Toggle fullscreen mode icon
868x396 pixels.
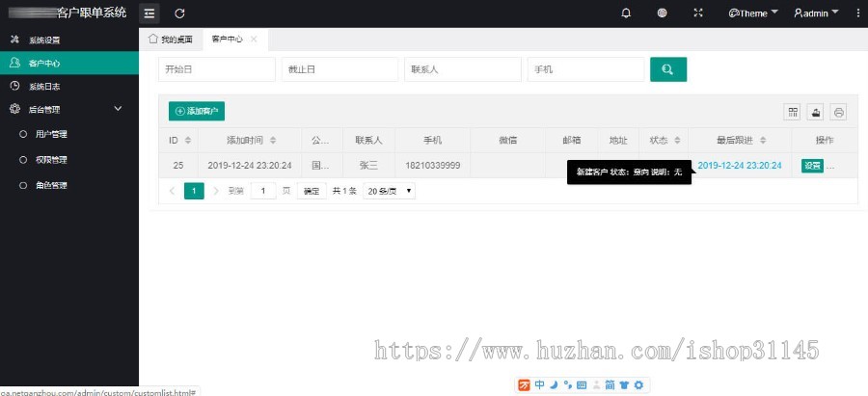point(698,13)
